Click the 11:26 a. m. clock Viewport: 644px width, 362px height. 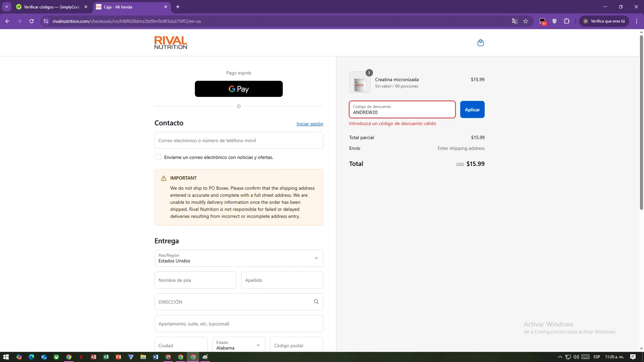pos(614,357)
